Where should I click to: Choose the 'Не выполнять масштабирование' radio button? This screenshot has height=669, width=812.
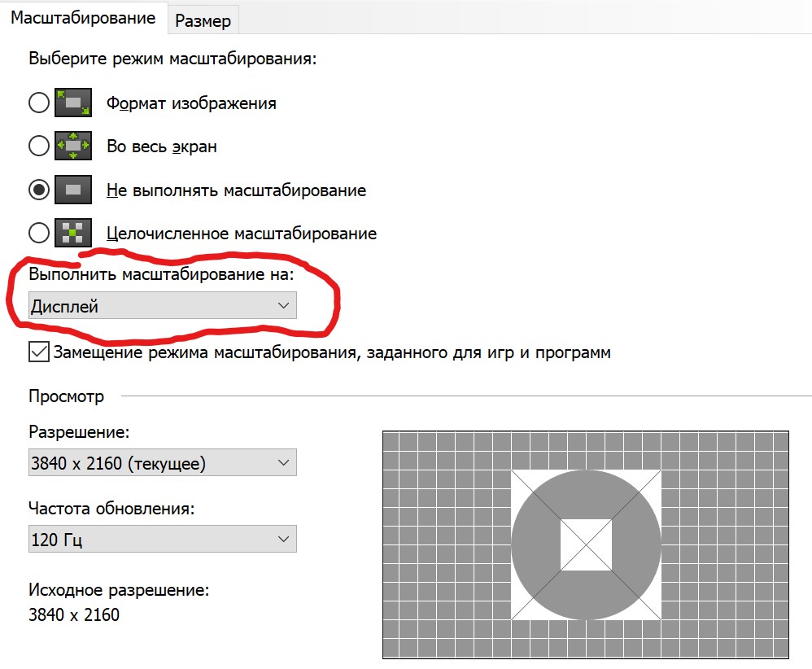click(38, 190)
